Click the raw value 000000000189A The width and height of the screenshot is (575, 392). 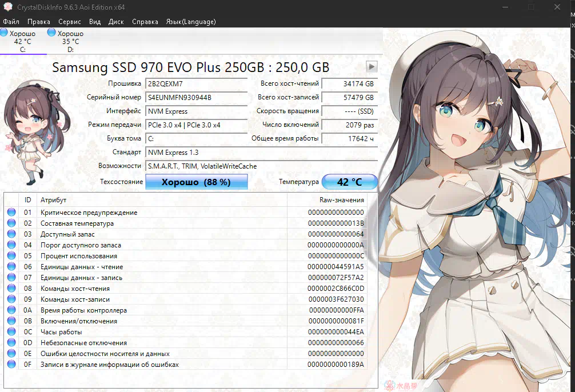(336, 365)
